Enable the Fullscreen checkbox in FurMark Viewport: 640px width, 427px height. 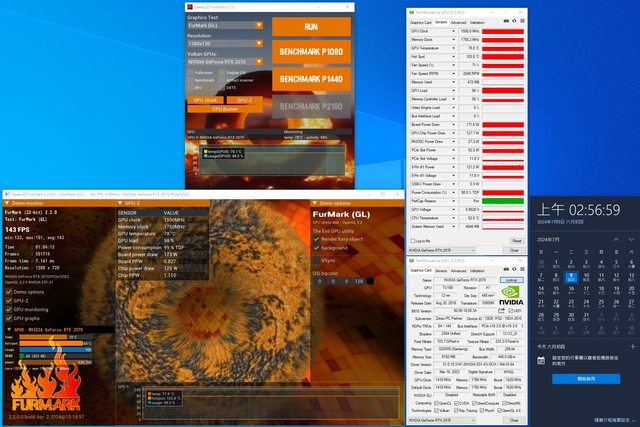pos(191,73)
